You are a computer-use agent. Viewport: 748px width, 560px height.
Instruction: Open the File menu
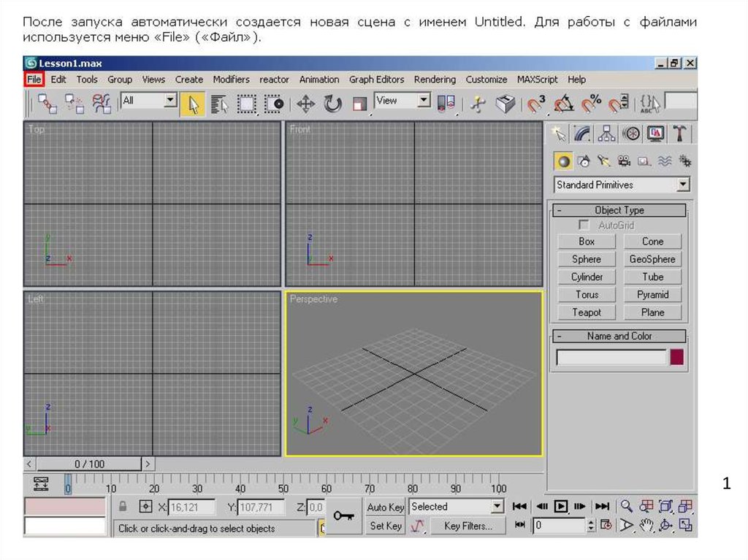click(x=34, y=79)
